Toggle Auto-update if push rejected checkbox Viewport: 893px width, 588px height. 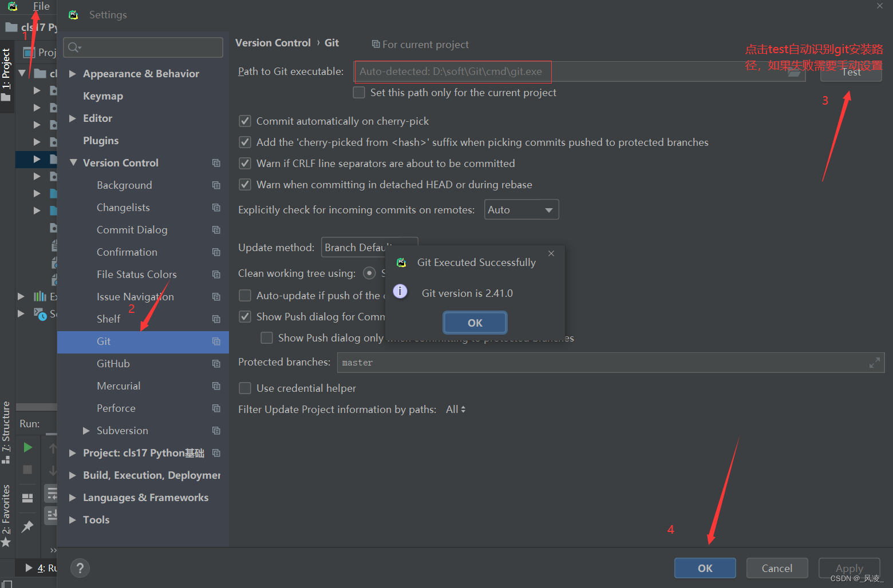pyautogui.click(x=245, y=296)
